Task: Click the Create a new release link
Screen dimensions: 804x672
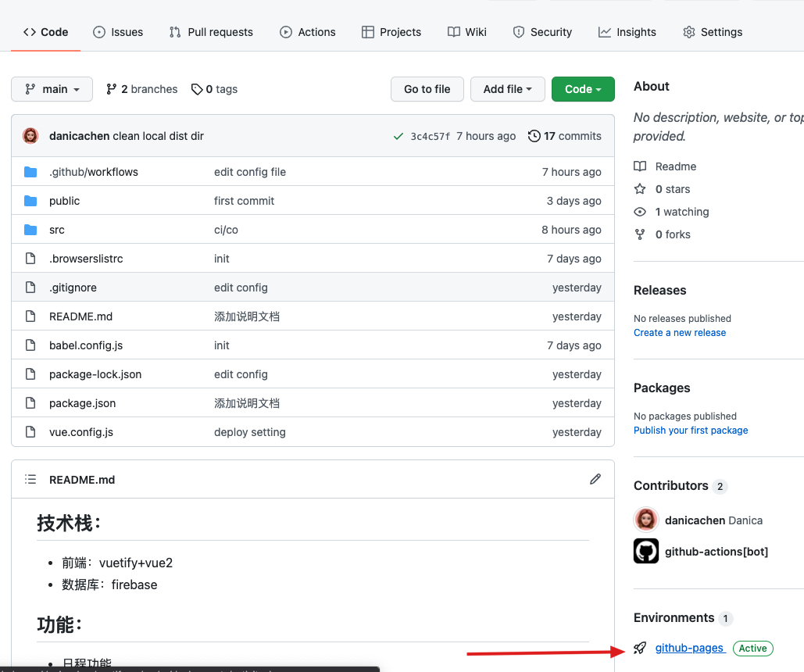Action: (x=679, y=333)
